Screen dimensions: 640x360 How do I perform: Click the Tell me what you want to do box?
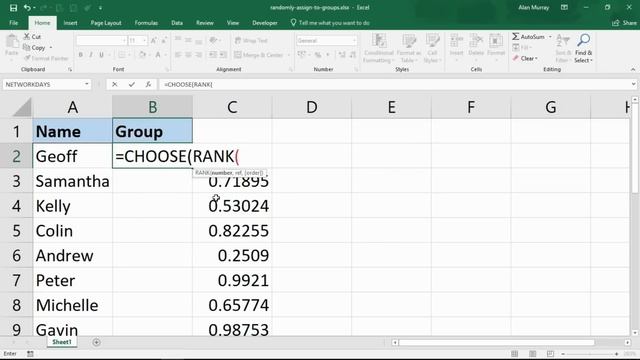click(x=330, y=23)
